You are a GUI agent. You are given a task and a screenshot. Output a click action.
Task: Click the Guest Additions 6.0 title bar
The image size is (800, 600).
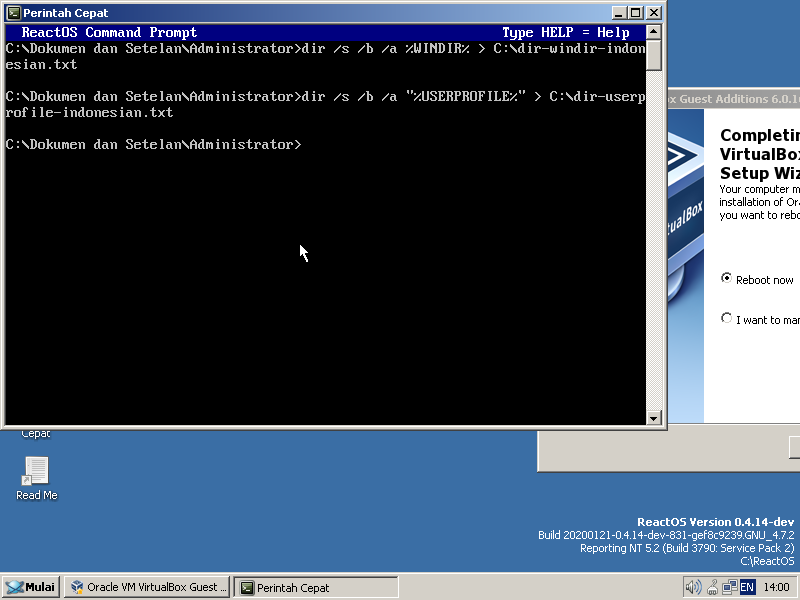(x=734, y=99)
